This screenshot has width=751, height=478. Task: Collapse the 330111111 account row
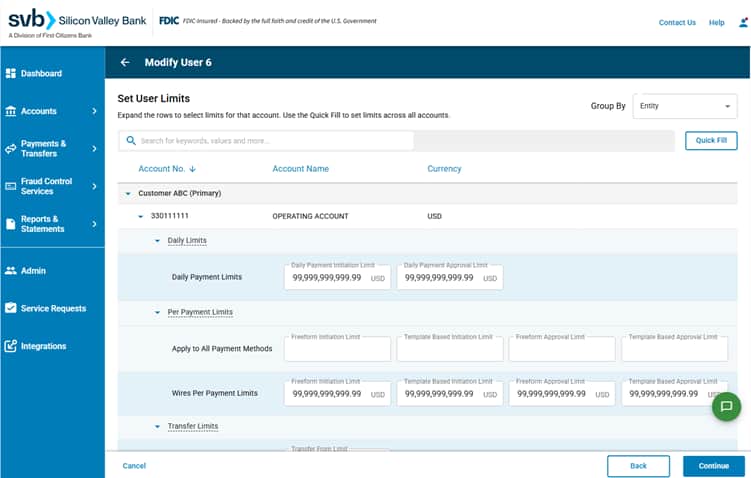pyautogui.click(x=140, y=216)
